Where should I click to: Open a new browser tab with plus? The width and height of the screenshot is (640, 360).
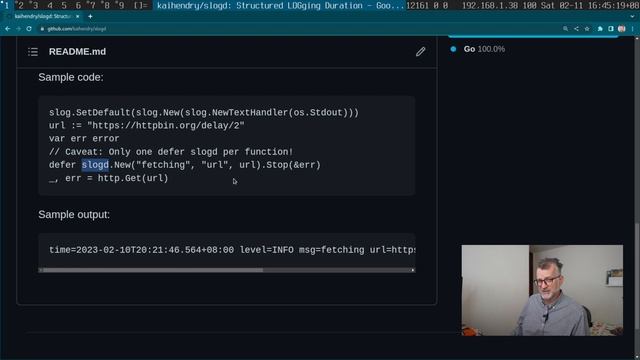tap(90, 16)
